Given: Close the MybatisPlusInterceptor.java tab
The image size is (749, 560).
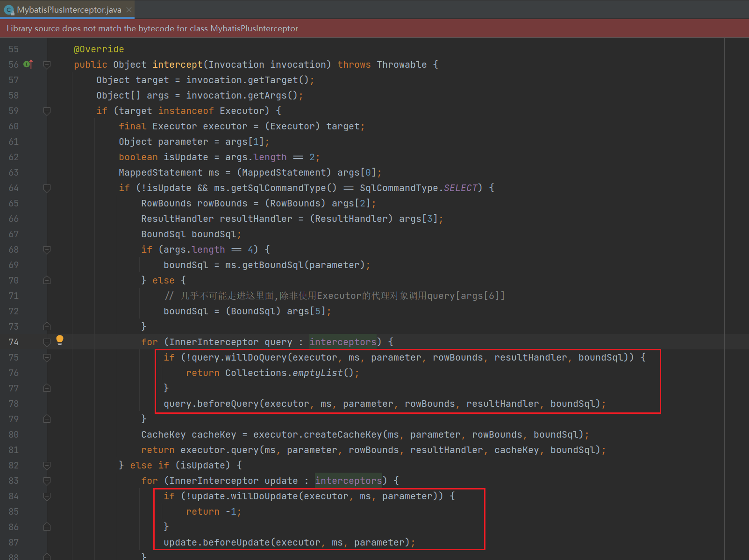Looking at the screenshot, I should pyautogui.click(x=129, y=10).
